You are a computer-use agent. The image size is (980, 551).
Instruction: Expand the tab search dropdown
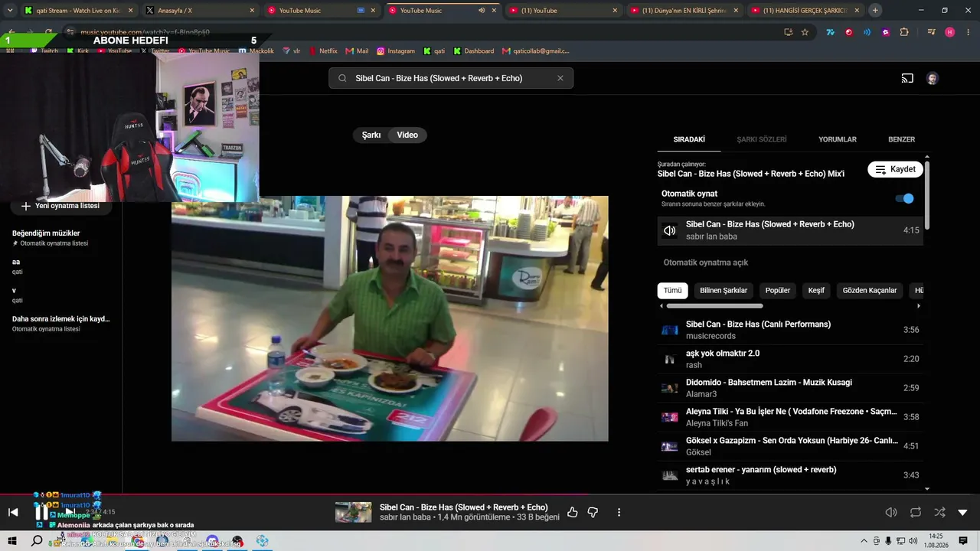point(10,11)
